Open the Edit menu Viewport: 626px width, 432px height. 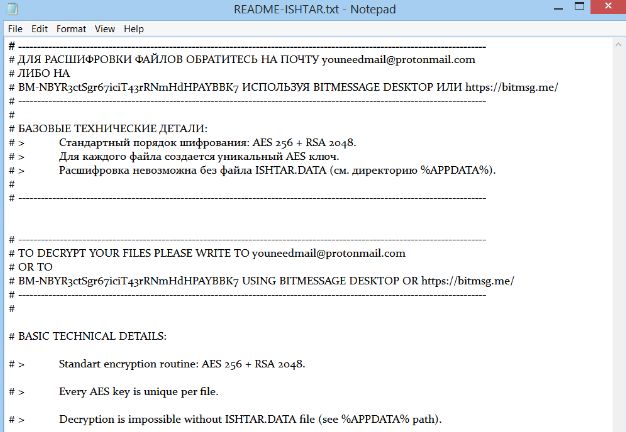[x=40, y=29]
